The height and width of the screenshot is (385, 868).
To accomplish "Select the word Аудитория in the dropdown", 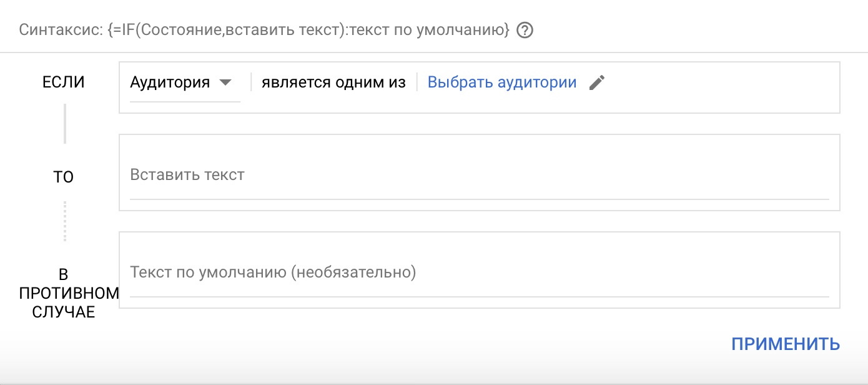I will [x=170, y=82].
